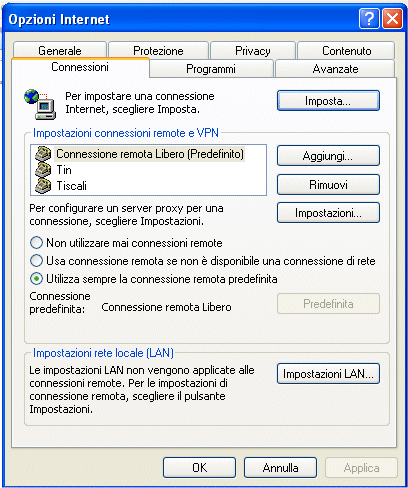Select Tiscali in the connections list

pos(72,186)
